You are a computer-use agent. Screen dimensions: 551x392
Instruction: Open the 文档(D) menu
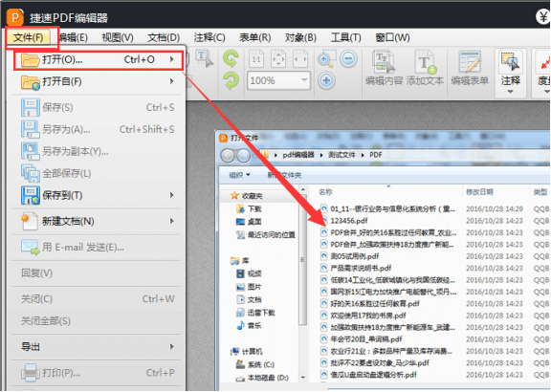(164, 37)
